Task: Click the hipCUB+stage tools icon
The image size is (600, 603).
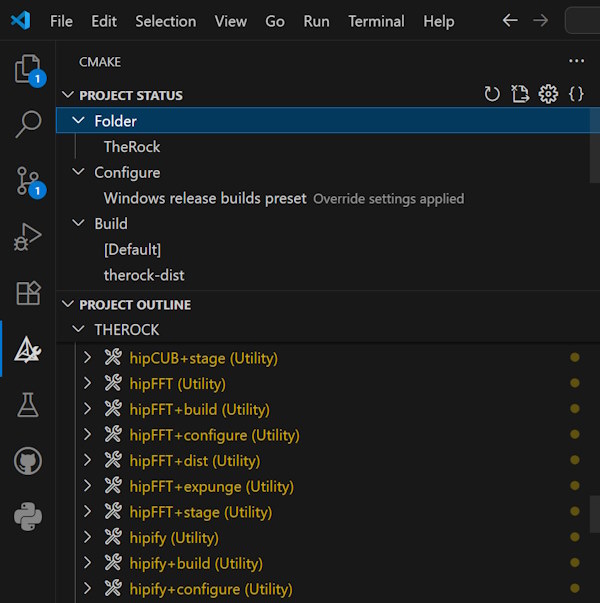Action: click(113, 357)
